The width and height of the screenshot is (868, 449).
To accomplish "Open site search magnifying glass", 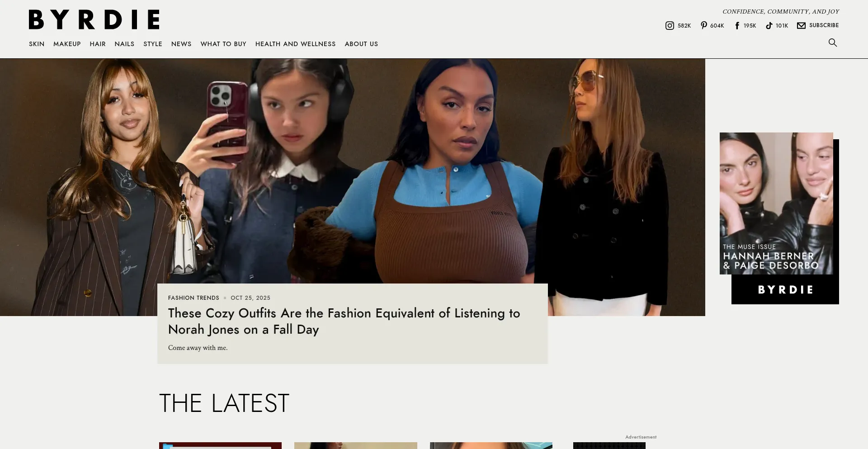I will (x=832, y=43).
